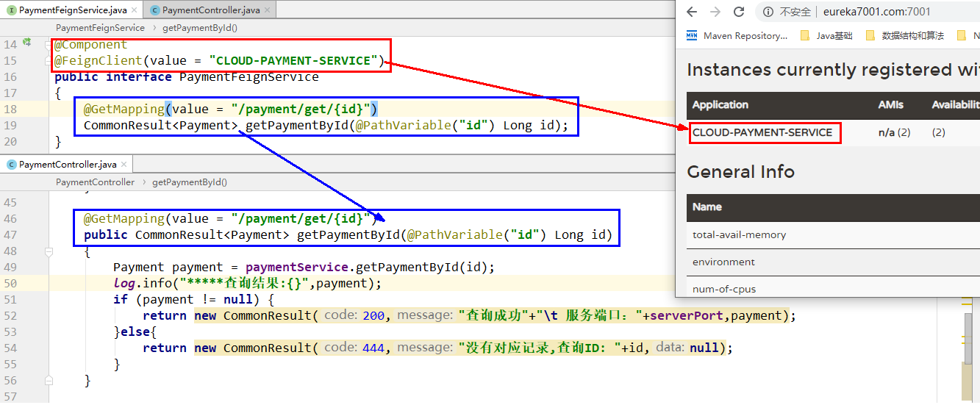
Task: Click the General Info heading
Action: (740, 172)
